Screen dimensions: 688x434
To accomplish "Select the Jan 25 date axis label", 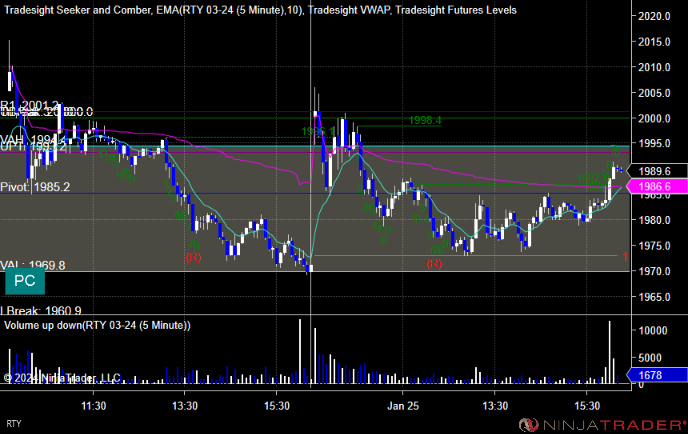I will click(403, 406).
